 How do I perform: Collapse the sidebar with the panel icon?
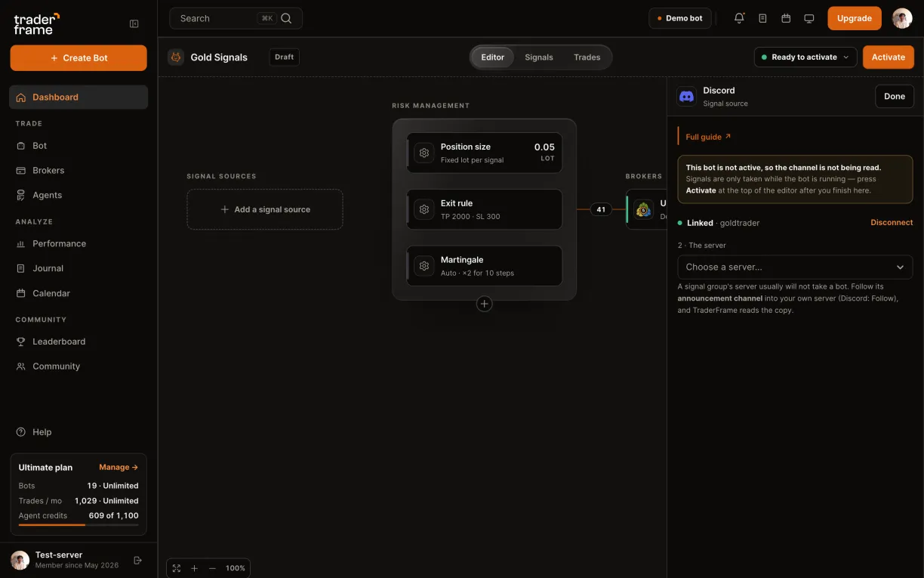(134, 23)
